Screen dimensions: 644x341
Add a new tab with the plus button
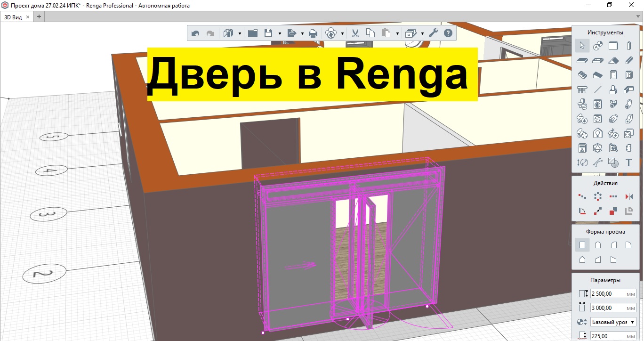click(x=39, y=16)
